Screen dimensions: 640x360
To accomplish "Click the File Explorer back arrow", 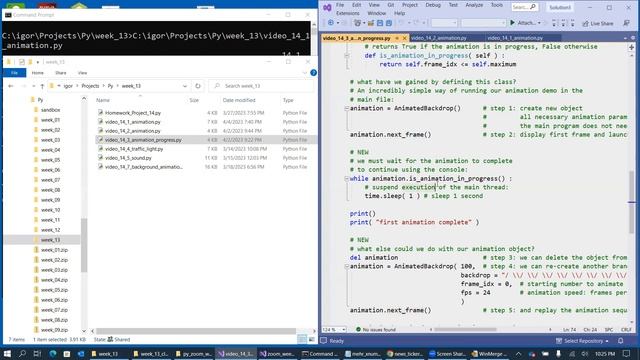I will [11, 86].
